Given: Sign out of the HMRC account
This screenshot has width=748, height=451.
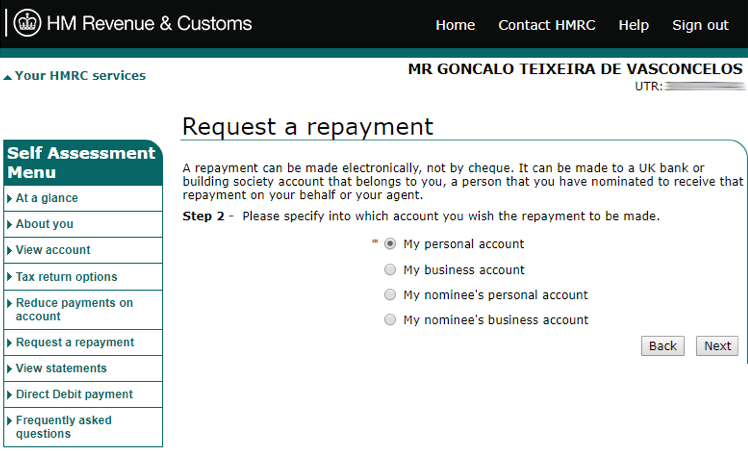Looking at the screenshot, I should click(x=700, y=25).
